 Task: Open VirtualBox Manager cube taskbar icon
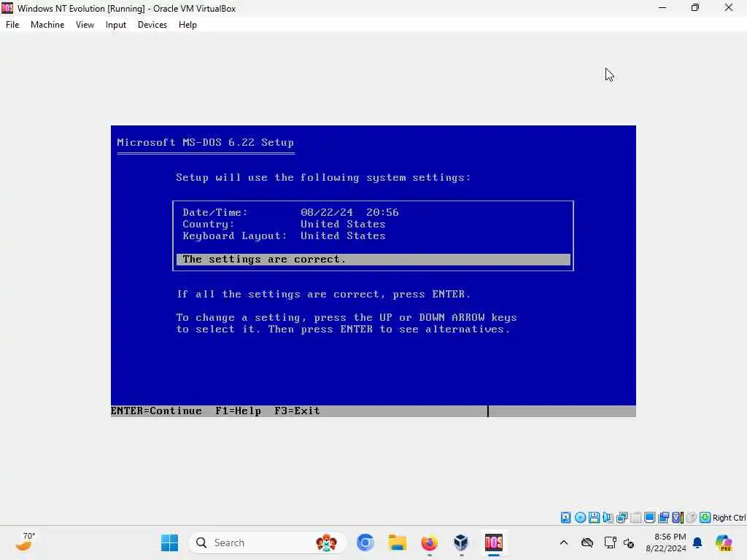[x=461, y=542]
